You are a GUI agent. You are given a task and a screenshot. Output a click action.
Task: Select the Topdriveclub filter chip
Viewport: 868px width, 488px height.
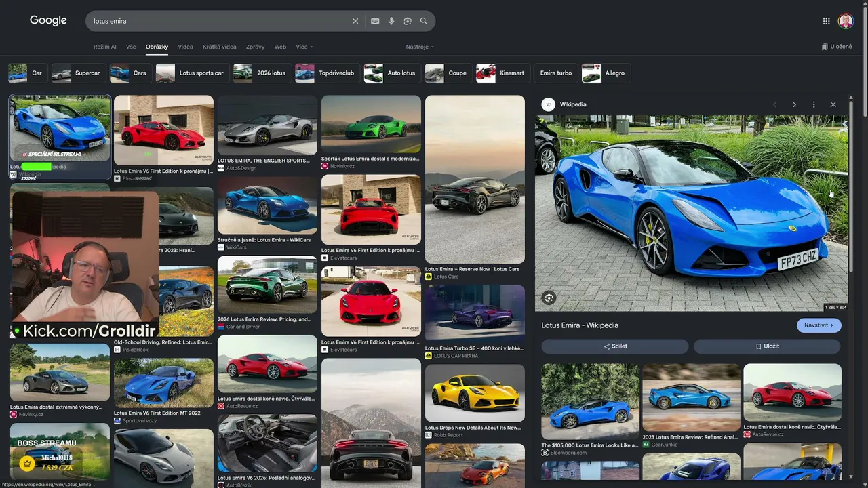click(x=327, y=73)
